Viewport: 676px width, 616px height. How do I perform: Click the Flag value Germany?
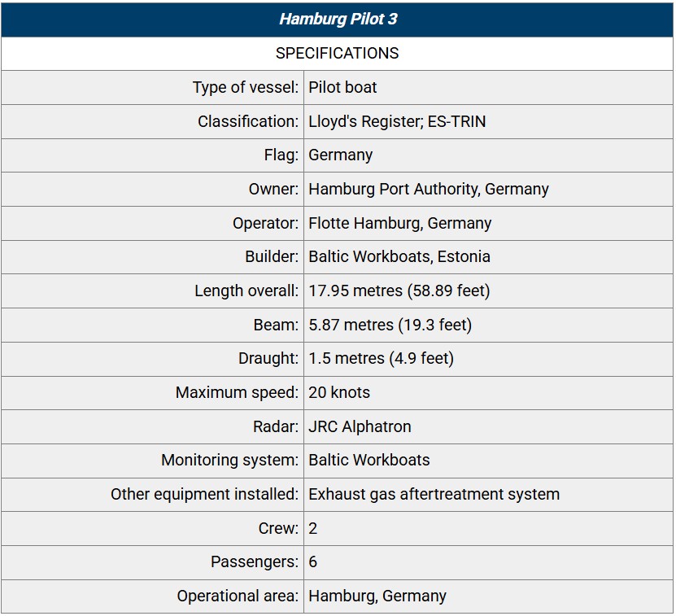(340, 155)
